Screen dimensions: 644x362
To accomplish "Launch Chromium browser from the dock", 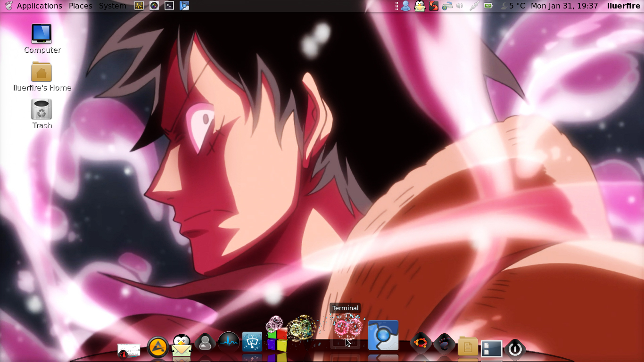I will [x=383, y=336].
